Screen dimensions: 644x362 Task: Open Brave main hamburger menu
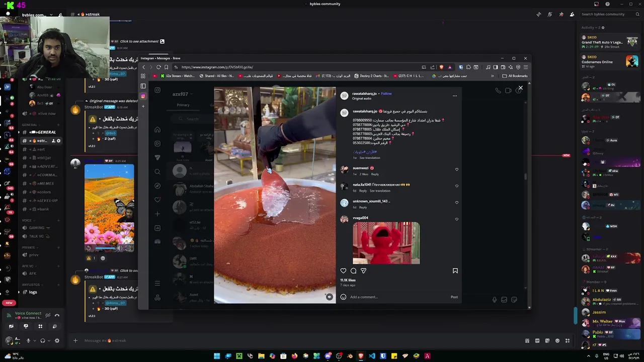click(526, 67)
